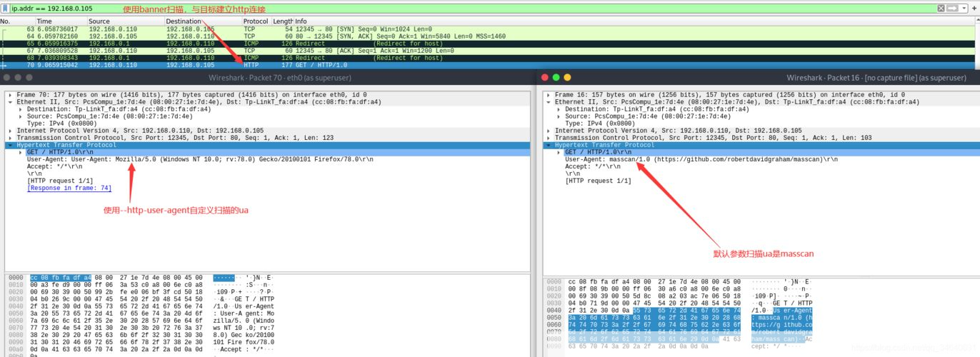This screenshot has height=357, width=980.
Task: Expand Frame 70 tree in left window
Action: tap(9, 95)
